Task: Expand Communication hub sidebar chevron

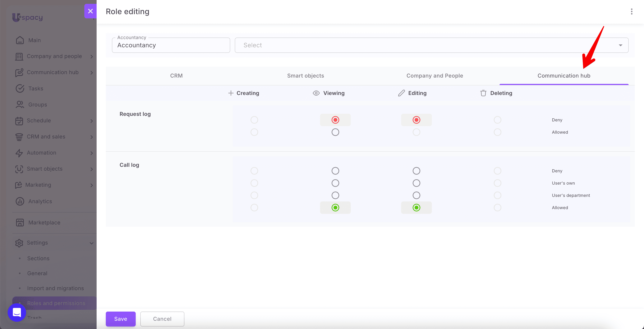Action: 91,73
